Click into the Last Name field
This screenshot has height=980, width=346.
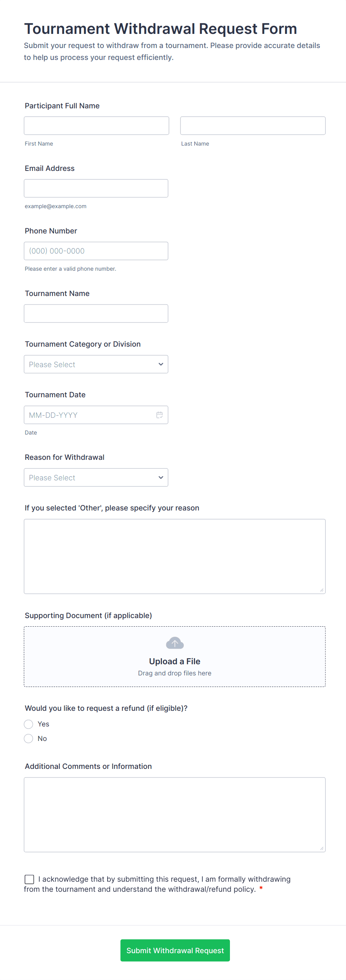point(253,125)
